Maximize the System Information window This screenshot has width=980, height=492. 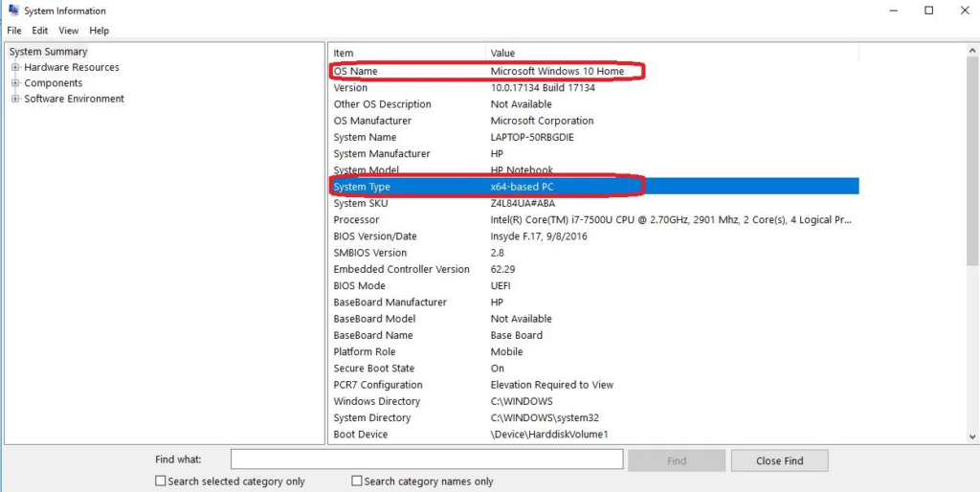928,11
